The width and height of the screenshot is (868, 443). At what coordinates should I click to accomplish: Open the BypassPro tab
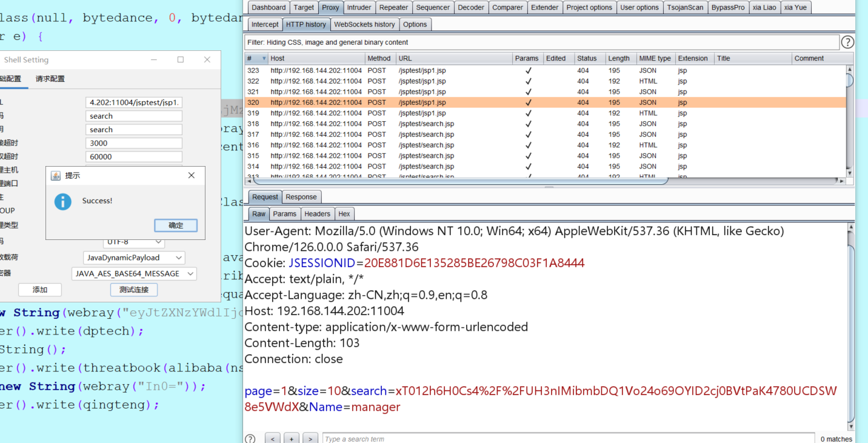(x=728, y=7)
